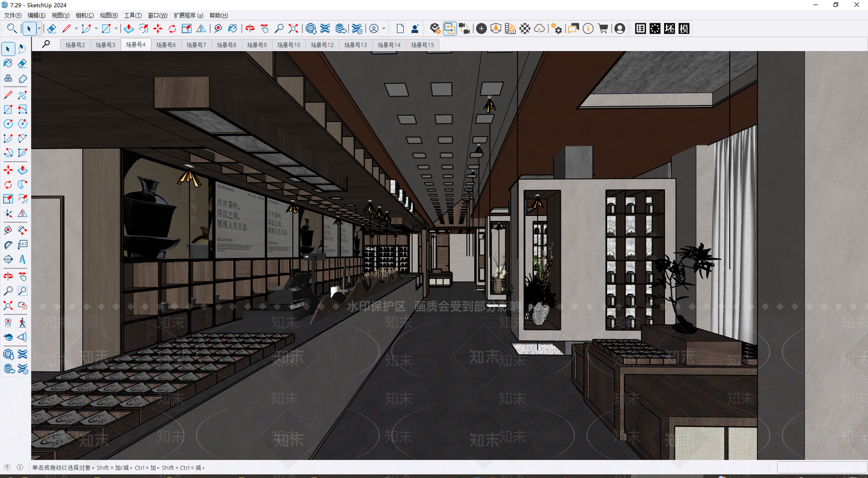Image resolution: width=868 pixels, height=478 pixels.
Task: Expand the Select tool dropdown arrow
Action: (x=39, y=29)
